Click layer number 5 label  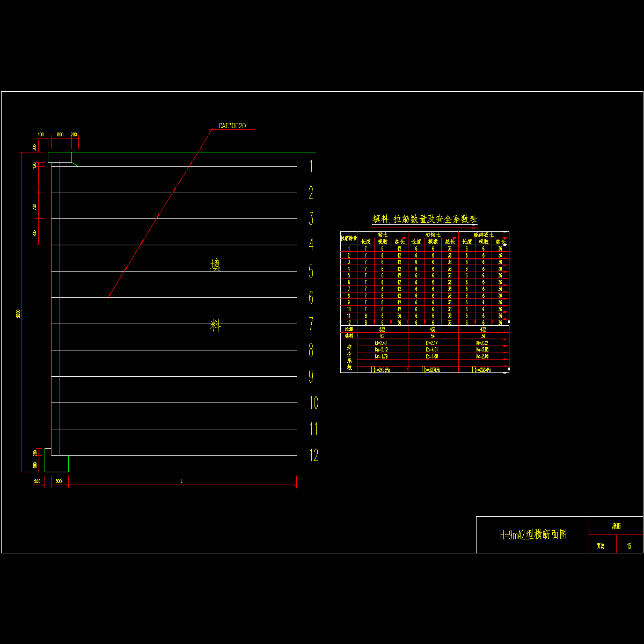(x=311, y=271)
